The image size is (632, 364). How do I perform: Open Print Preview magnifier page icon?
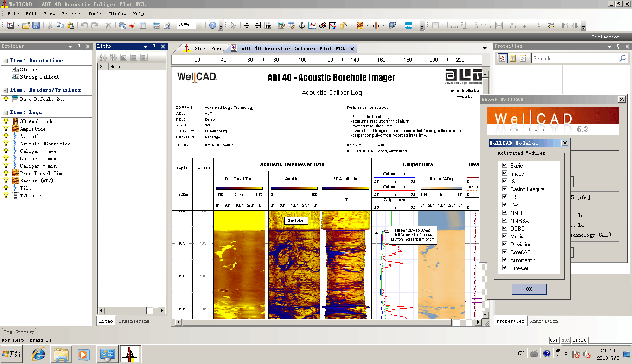(x=167, y=25)
